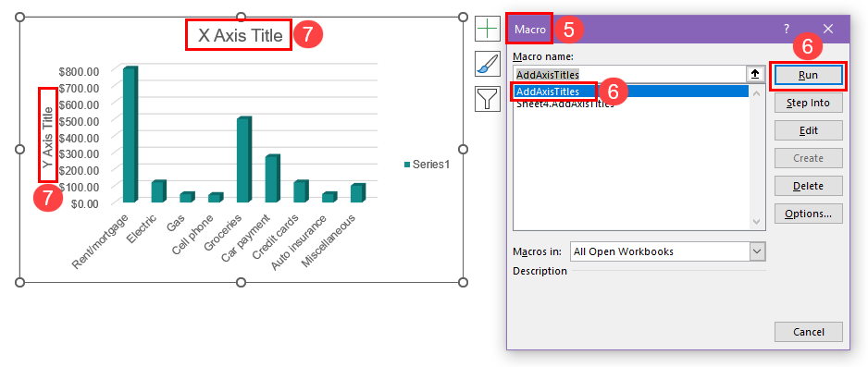868x367 pixels.
Task: Select the Series1 legend entry
Action: coord(427,165)
